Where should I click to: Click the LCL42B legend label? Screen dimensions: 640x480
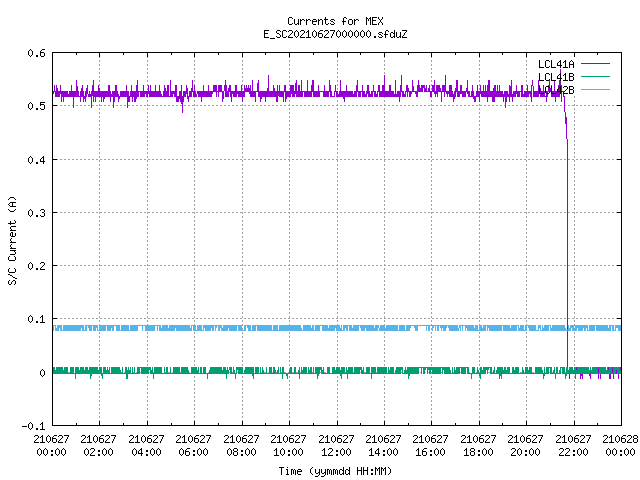[556, 90]
